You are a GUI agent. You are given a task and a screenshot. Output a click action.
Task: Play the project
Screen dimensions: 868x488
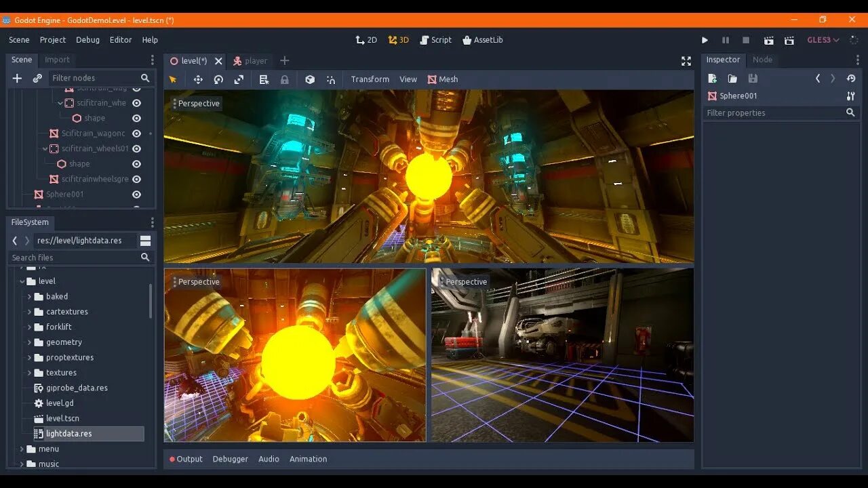[705, 41]
